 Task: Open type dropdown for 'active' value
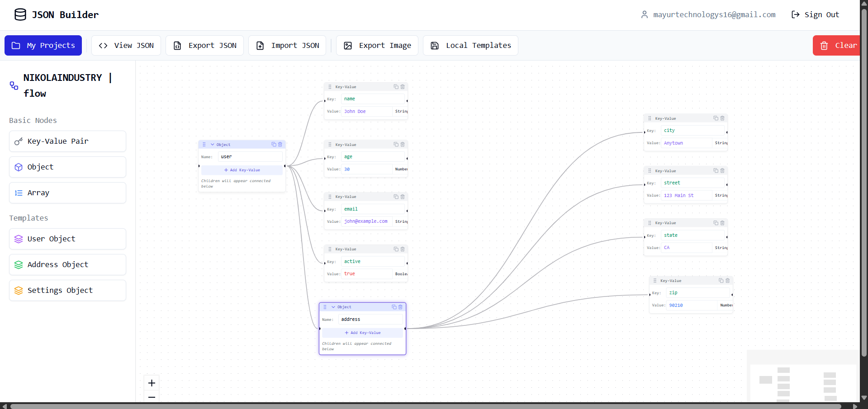(401, 274)
